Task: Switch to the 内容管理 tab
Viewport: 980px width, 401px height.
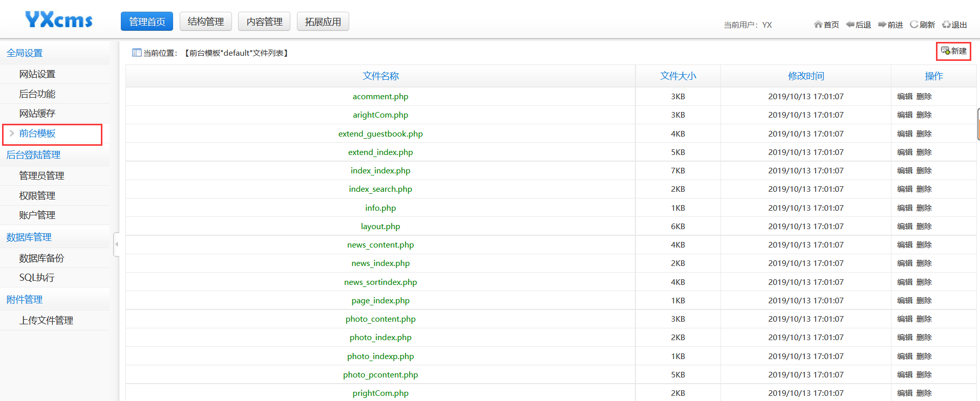Action: [x=264, y=21]
